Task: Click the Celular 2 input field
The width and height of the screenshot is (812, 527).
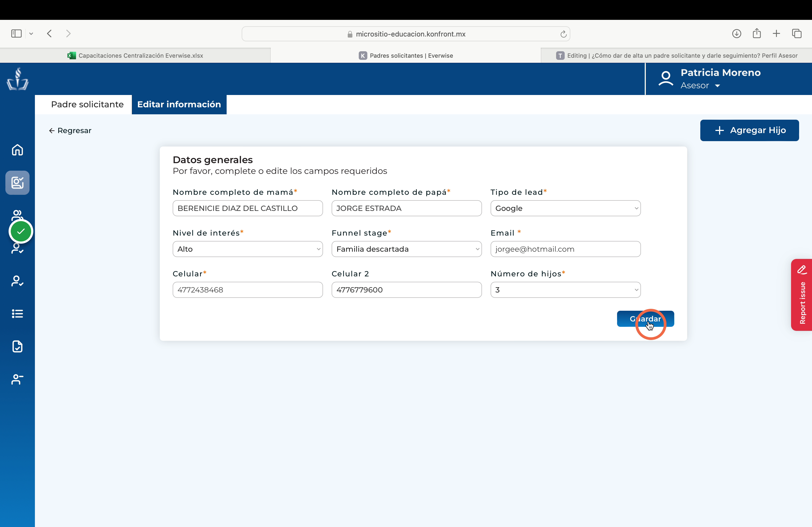Action: pyautogui.click(x=406, y=290)
